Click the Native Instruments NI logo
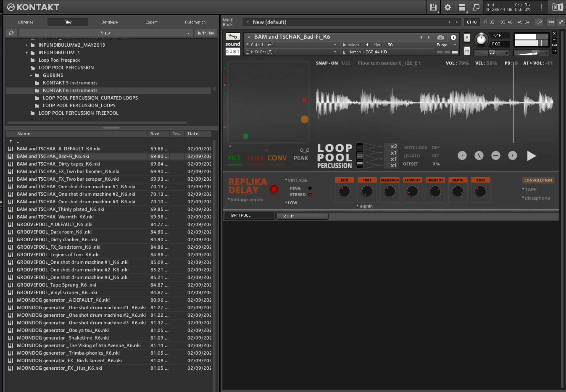The image size is (566, 392). [x=557, y=7]
